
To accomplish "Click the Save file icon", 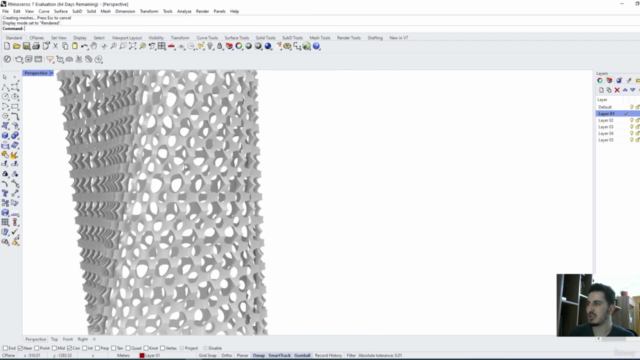I will (x=26, y=46).
